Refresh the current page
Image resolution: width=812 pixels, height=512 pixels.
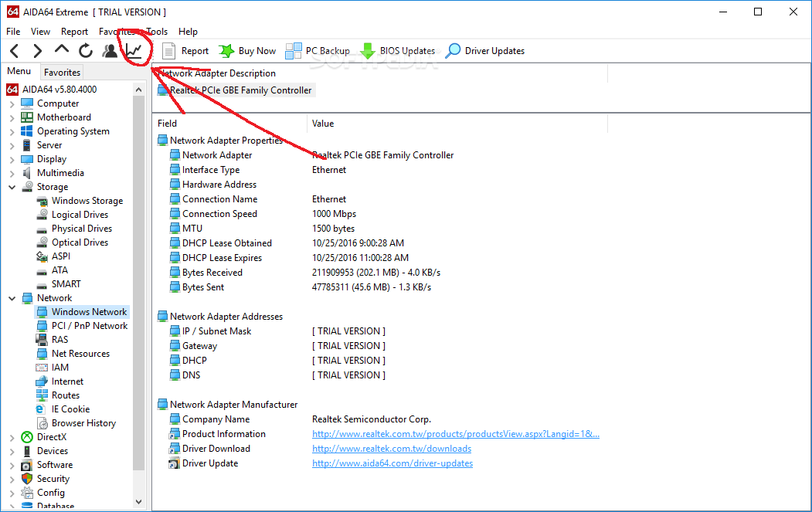86,51
